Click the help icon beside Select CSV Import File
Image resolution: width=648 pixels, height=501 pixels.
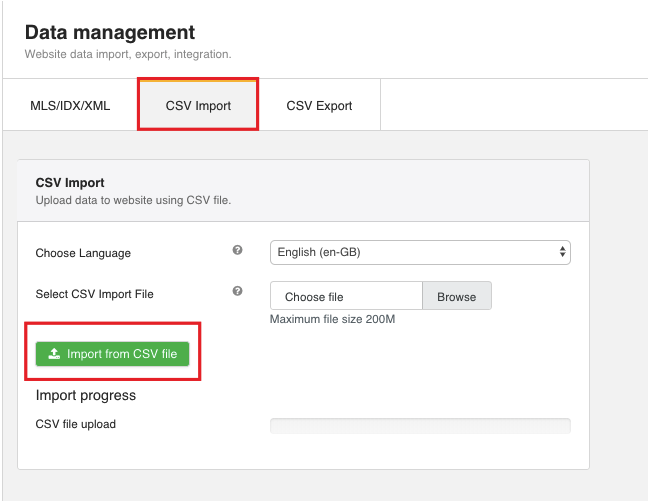237,292
